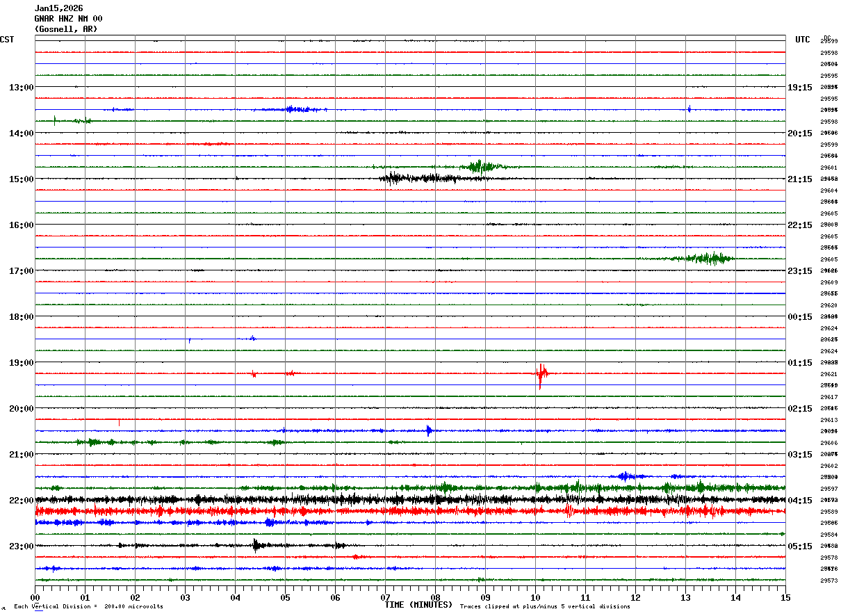The height and width of the screenshot is (616, 841).
Task: Pick the 22:00 CST time label
Action: coord(21,500)
